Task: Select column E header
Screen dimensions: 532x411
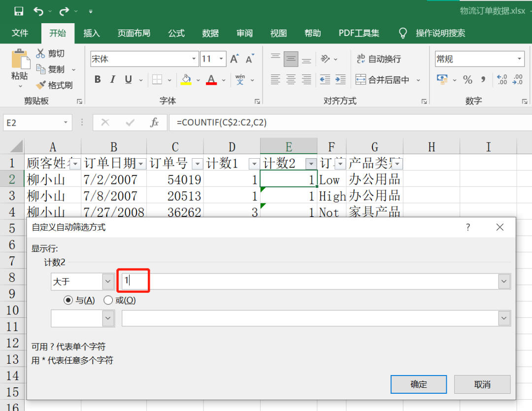Action: [x=289, y=147]
